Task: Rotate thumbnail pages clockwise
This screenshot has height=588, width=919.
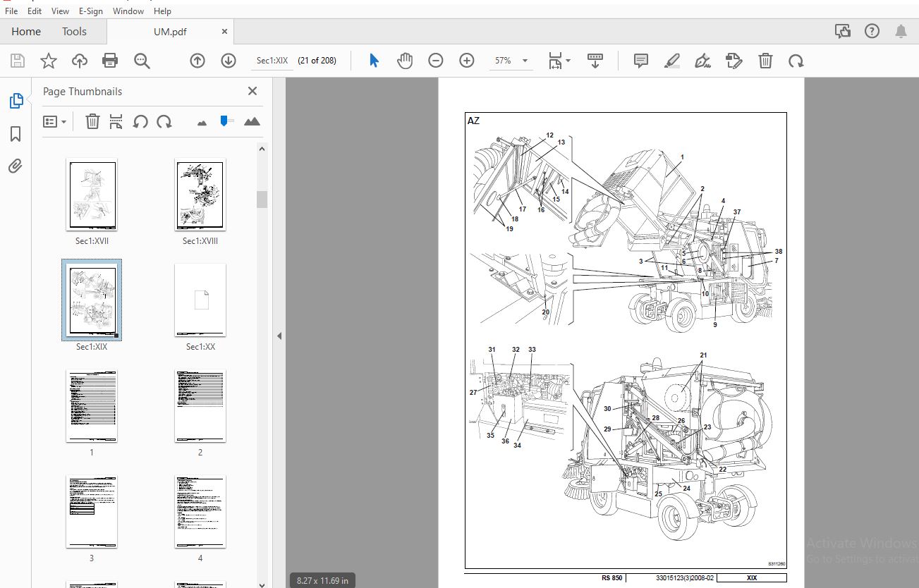Action: point(164,121)
